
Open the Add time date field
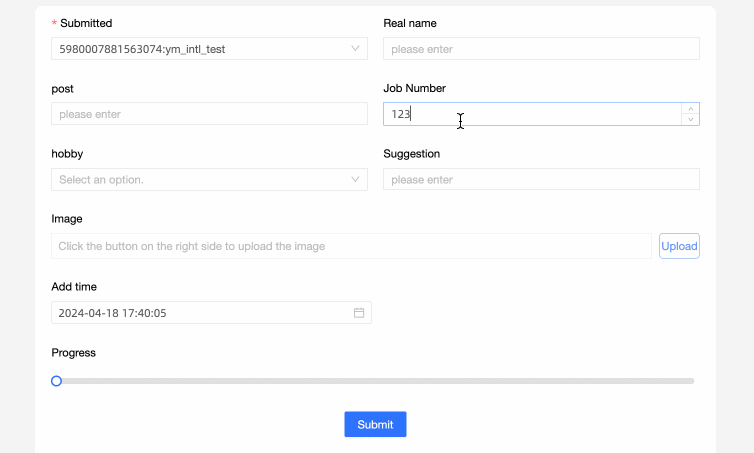point(200,313)
